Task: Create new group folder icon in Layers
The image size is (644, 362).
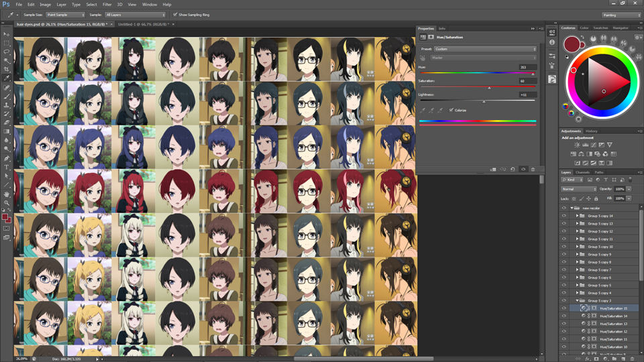Action: click(x=614, y=359)
